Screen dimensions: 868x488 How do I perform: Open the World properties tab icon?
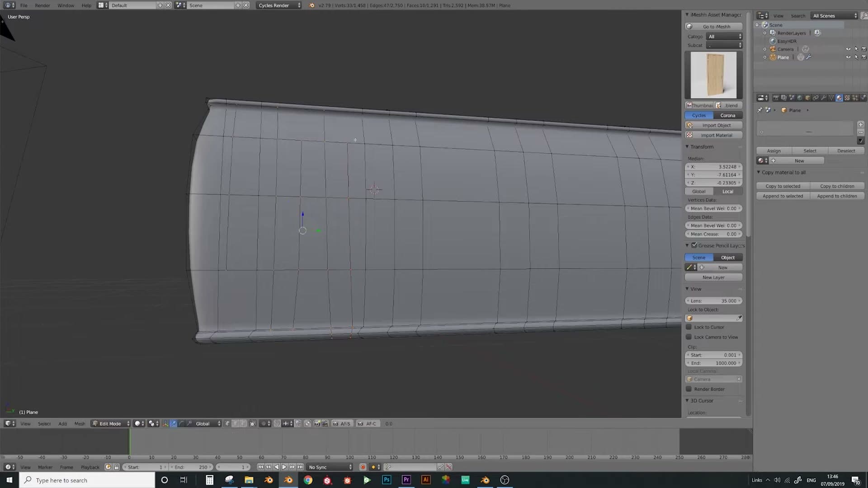coord(800,98)
